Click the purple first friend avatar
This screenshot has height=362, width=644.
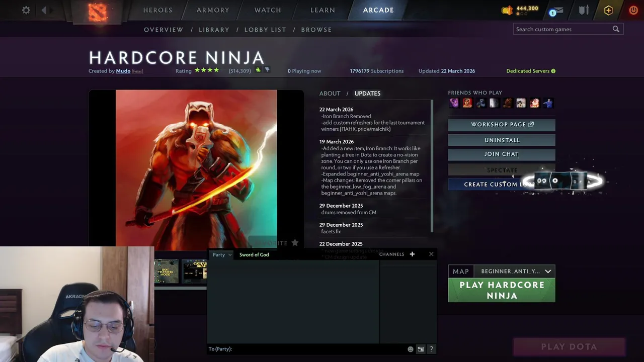[454, 103]
